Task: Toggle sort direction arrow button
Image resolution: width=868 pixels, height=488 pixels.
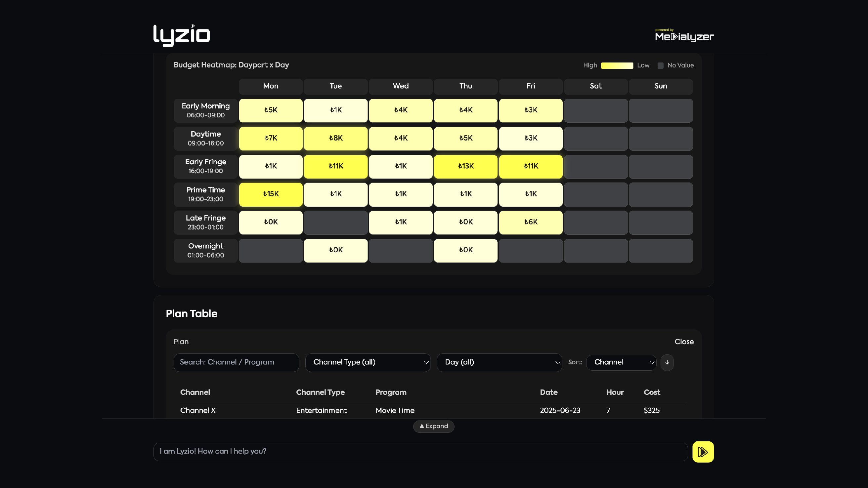Action: [667, 362]
